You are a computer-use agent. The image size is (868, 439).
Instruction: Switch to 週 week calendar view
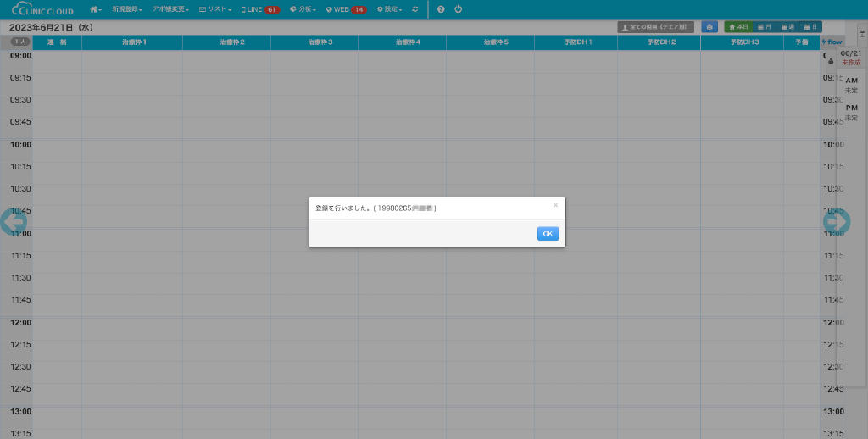[x=787, y=27]
